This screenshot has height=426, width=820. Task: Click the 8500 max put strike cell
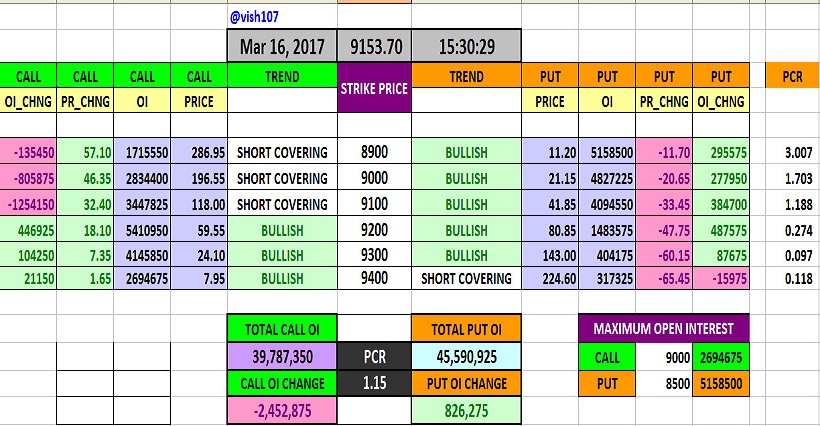(x=663, y=383)
